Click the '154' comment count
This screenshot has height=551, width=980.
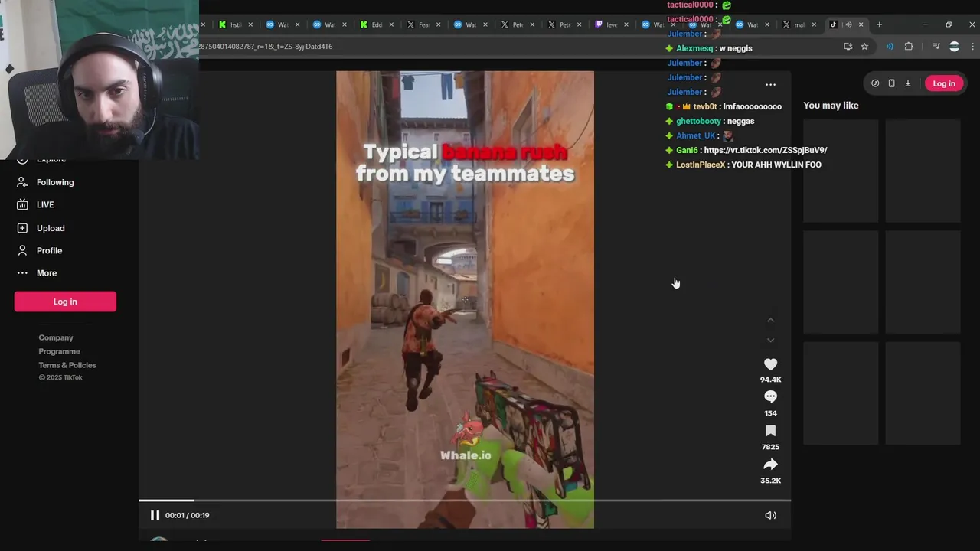(x=770, y=413)
